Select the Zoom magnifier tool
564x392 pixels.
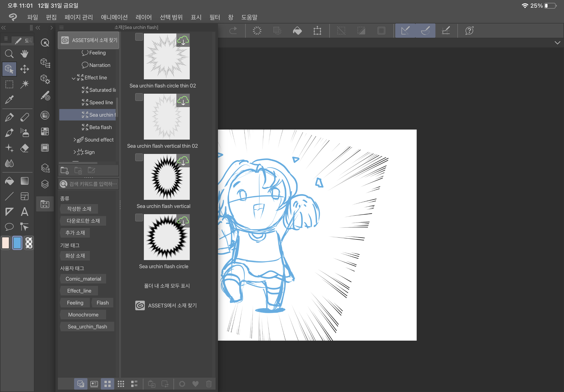[9, 54]
